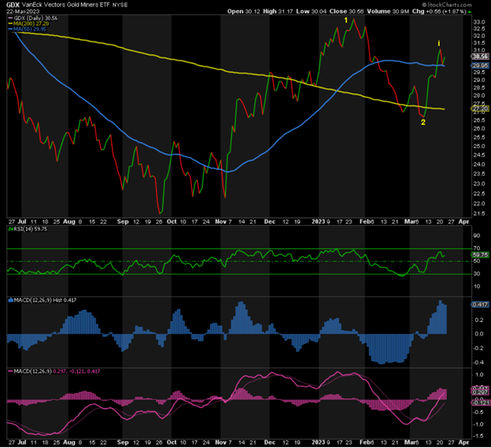This screenshot has width=491, height=448.
Task: Click the 30.56 last price tag on axis
Action: point(480,57)
